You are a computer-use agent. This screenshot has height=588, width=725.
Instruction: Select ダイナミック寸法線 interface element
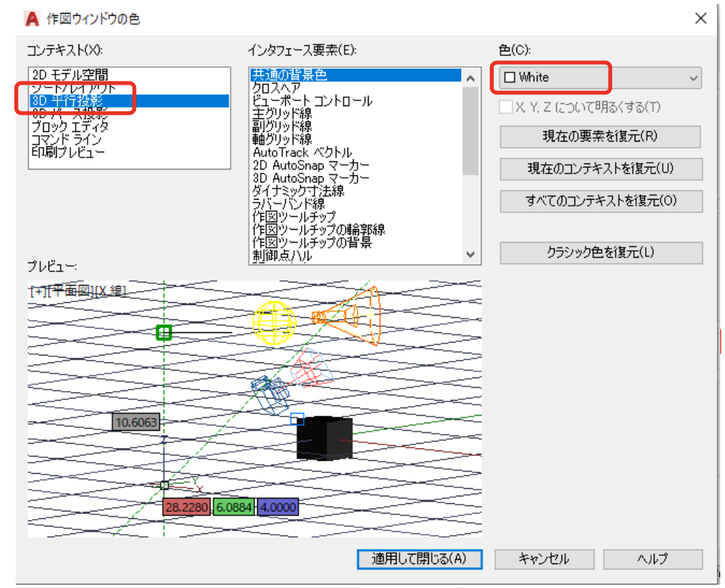tap(356, 191)
